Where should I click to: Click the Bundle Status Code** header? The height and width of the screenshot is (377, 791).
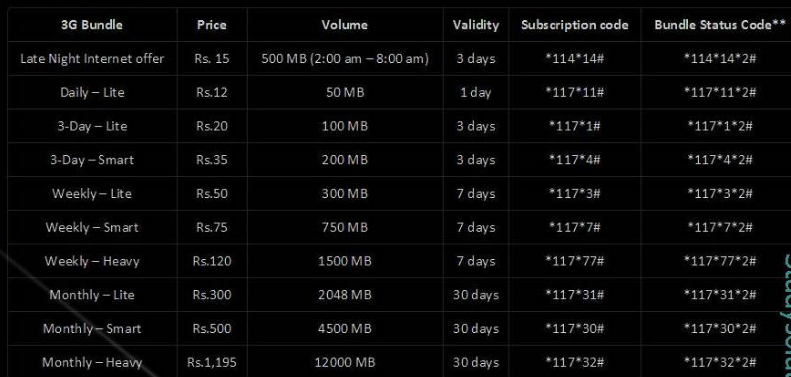point(720,25)
